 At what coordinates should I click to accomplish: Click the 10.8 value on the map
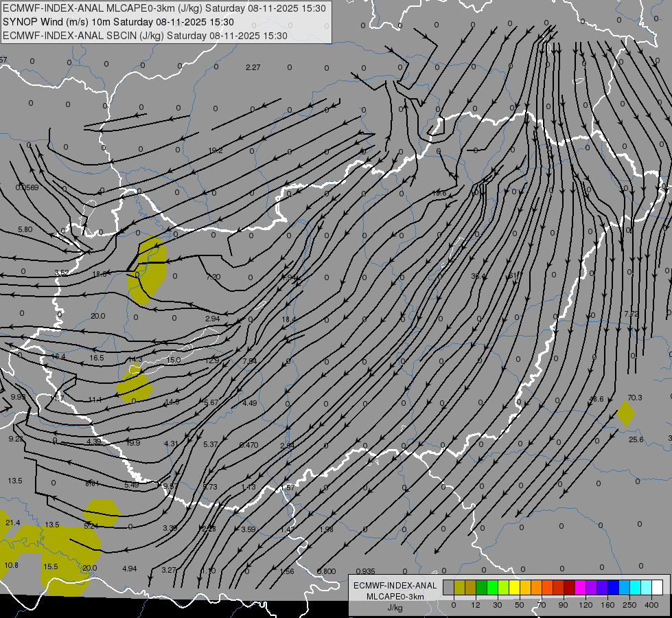(x=11, y=565)
